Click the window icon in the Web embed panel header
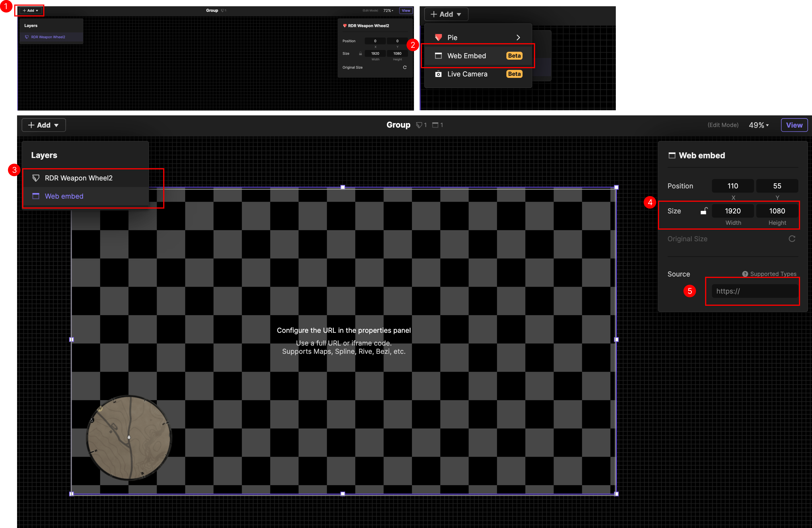This screenshot has width=812, height=528. click(x=672, y=156)
